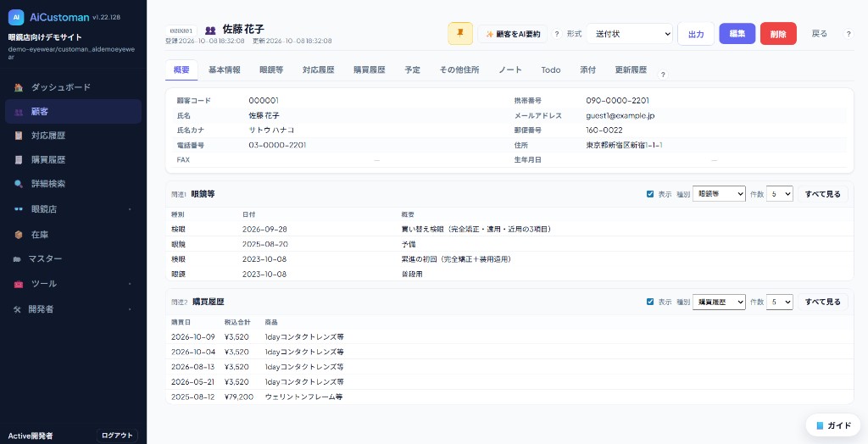868x444 pixels.
Task: Click the help icon next to 戻る
Action: pyautogui.click(x=848, y=34)
